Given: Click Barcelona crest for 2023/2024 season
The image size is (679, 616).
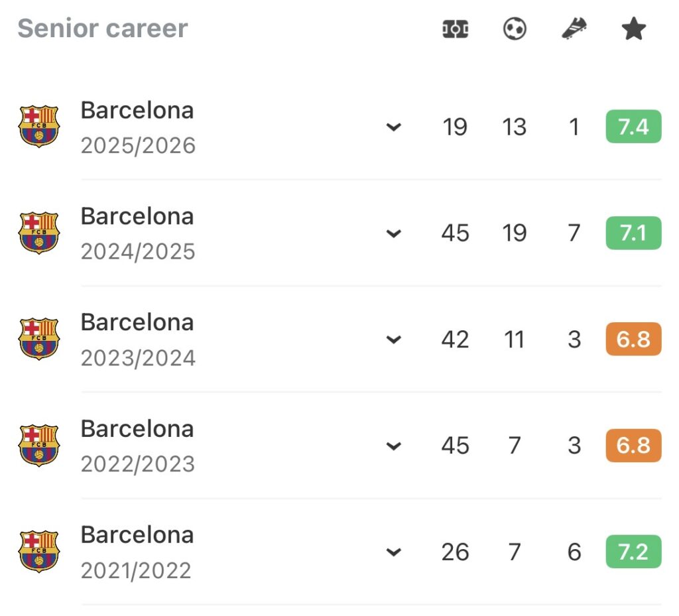Looking at the screenshot, I should (x=38, y=339).
